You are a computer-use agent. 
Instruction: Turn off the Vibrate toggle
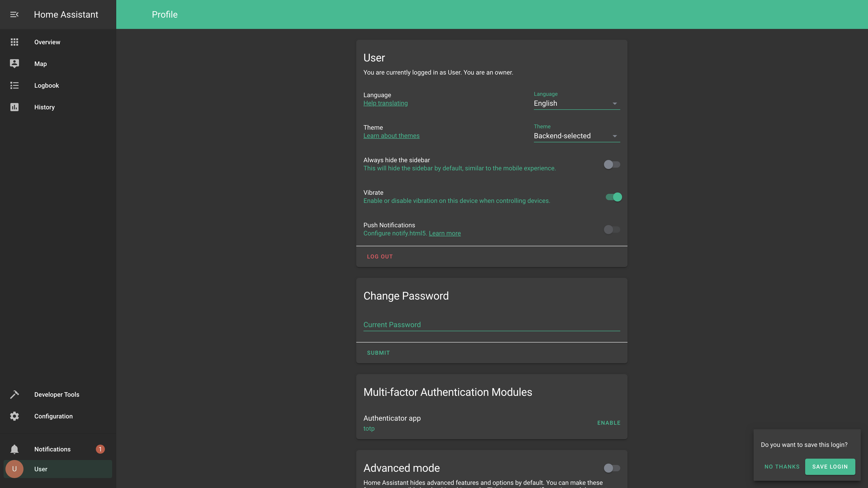coord(614,197)
